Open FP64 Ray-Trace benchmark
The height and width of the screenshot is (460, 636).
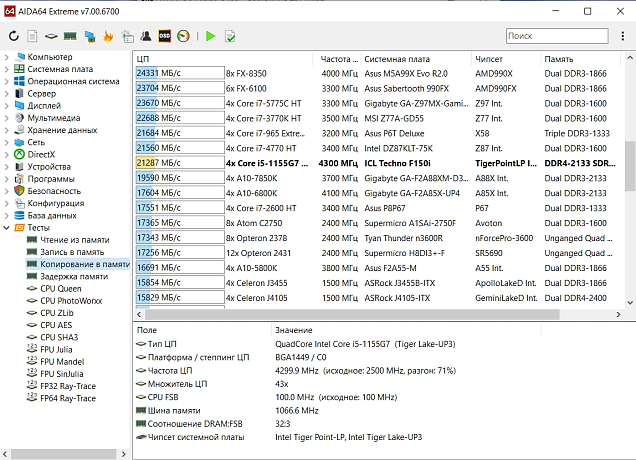pos(68,398)
